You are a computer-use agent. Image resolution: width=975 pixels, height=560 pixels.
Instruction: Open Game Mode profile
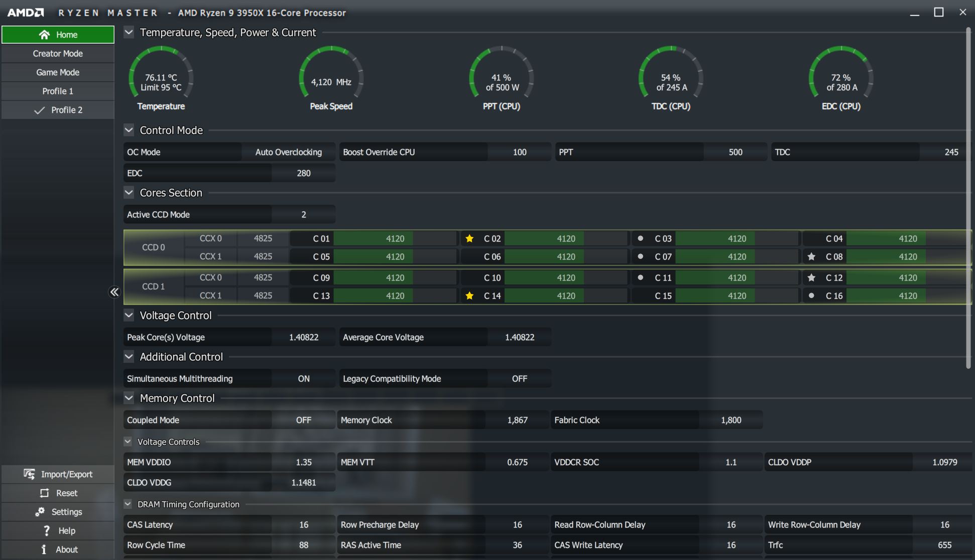coord(58,72)
